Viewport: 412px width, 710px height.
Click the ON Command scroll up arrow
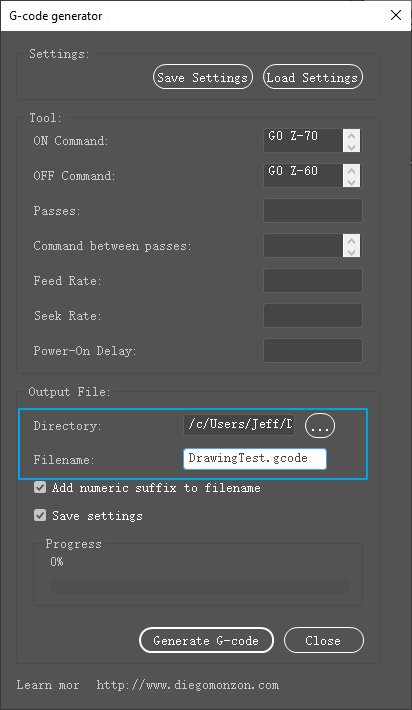351,135
